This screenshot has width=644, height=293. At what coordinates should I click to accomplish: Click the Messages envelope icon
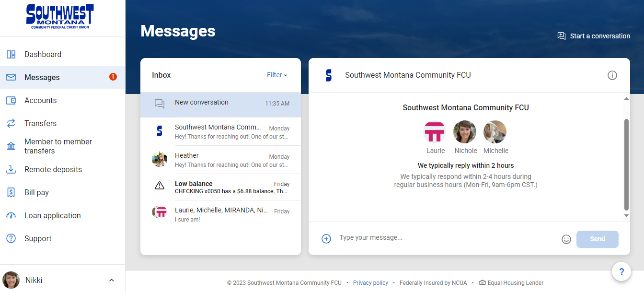[x=11, y=77]
